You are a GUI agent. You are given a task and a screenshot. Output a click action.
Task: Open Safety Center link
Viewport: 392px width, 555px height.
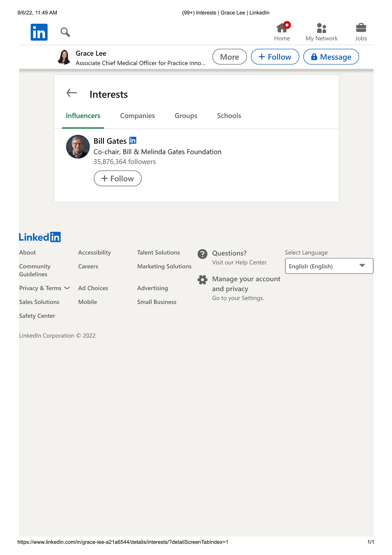click(x=37, y=316)
